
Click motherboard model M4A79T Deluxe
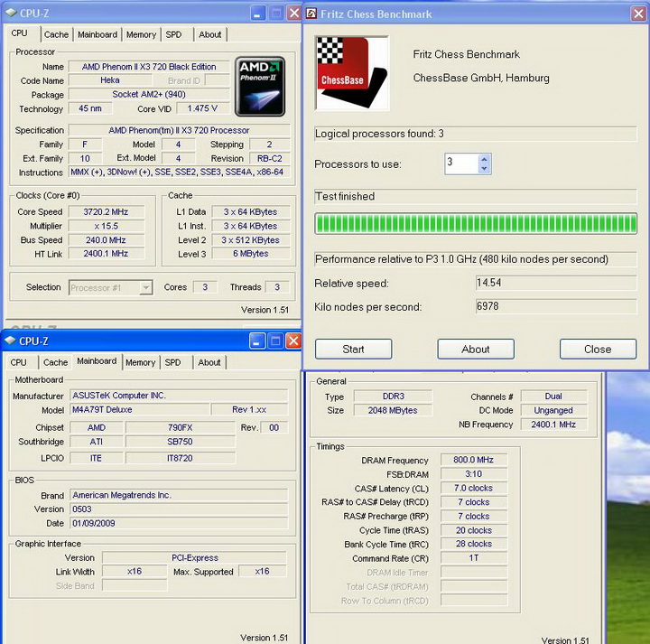pos(139,410)
